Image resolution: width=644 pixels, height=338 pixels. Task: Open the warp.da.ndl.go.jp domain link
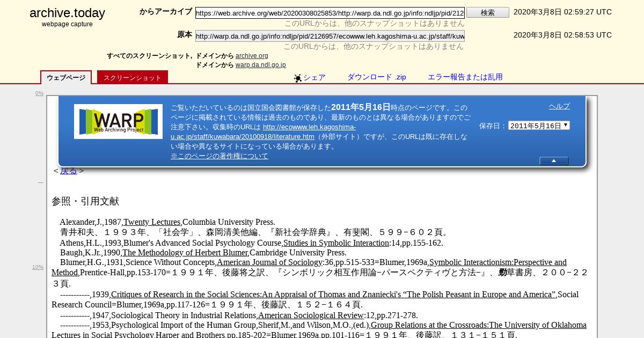pos(261,65)
